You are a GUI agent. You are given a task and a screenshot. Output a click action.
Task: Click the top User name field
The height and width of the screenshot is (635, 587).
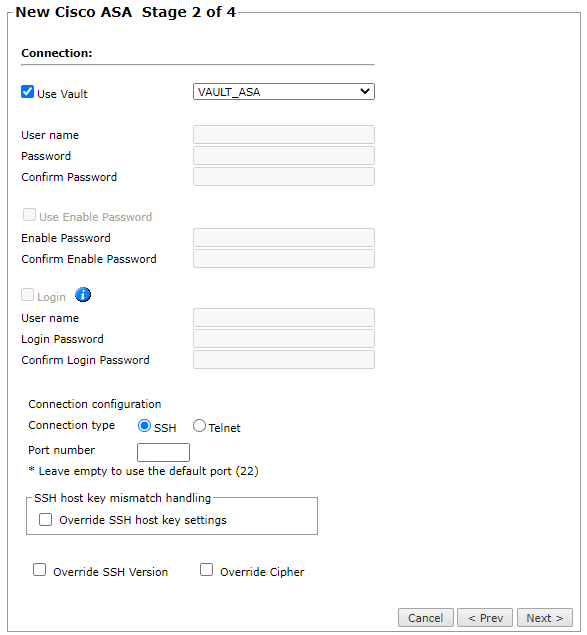(284, 134)
